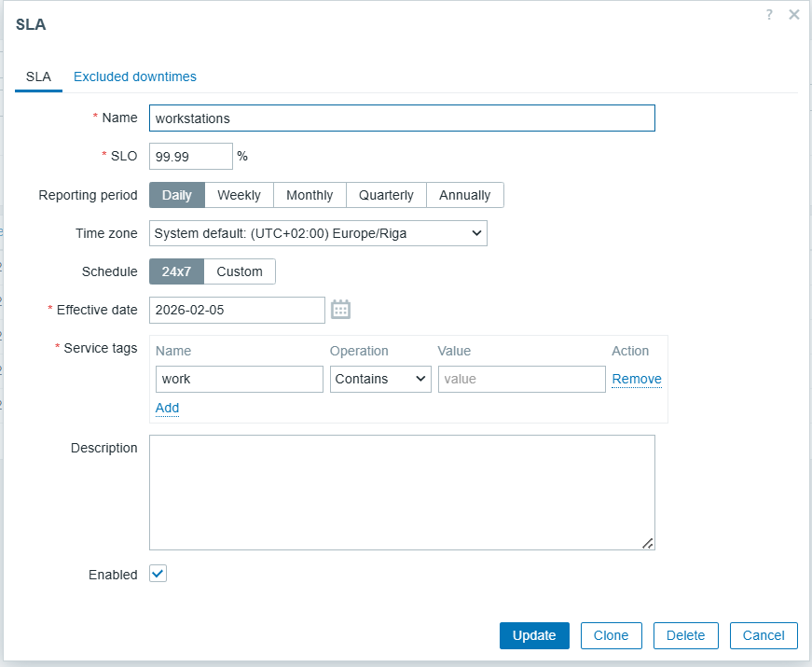Choose Custom schedule option

coord(240,271)
